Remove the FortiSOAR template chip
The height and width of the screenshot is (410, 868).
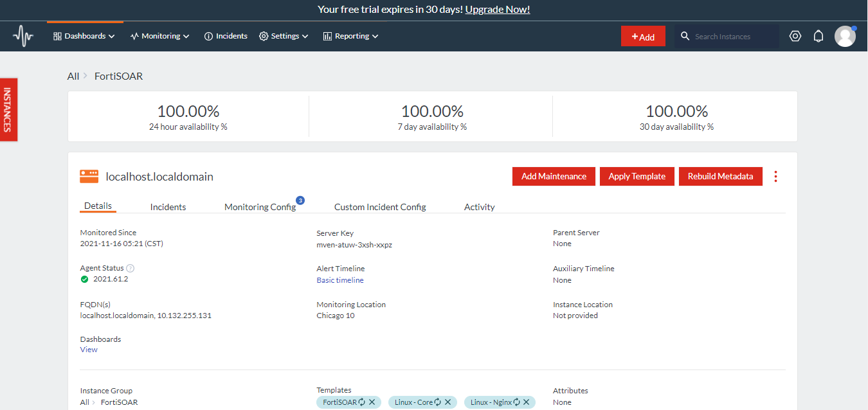[x=371, y=402]
